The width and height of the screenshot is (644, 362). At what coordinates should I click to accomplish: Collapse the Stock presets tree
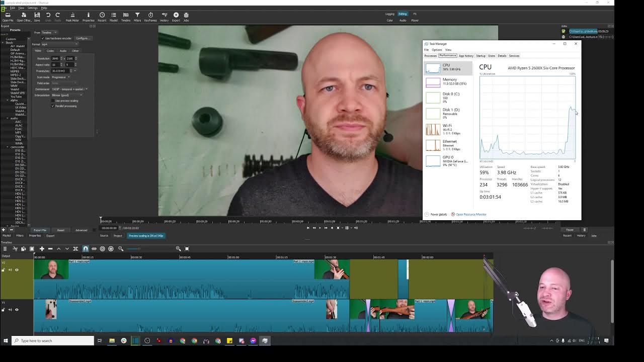pos(3,43)
